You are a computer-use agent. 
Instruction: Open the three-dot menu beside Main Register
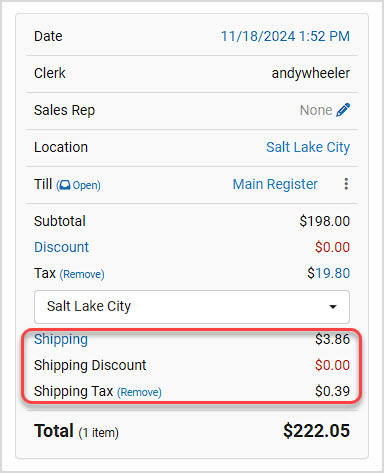[346, 184]
